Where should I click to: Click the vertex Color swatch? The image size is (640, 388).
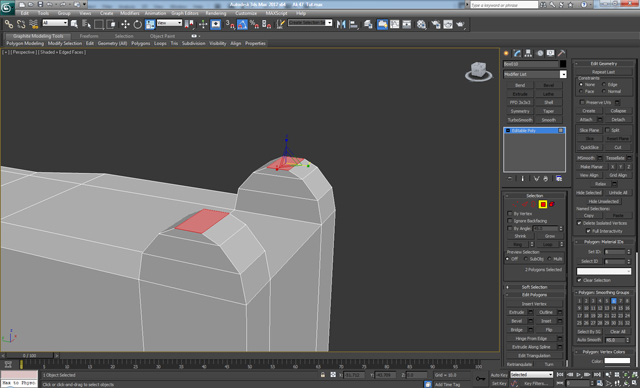click(617, 361)
